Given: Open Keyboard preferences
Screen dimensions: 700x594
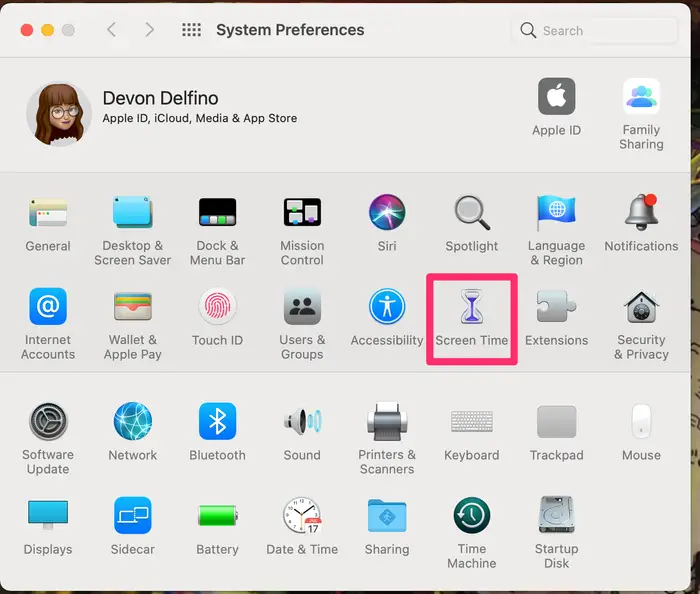Looking at the screenshot, I should click(472, 421).
